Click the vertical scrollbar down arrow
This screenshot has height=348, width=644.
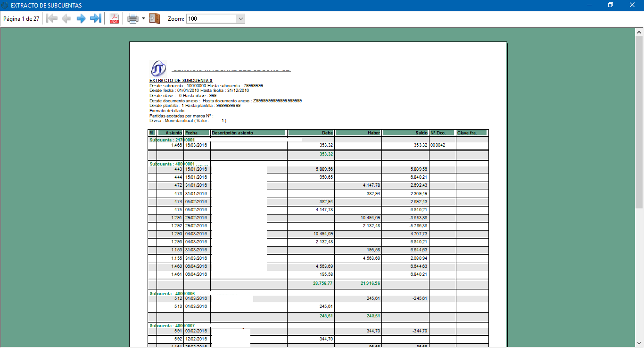pyautogui.click(x=639, y=343)
